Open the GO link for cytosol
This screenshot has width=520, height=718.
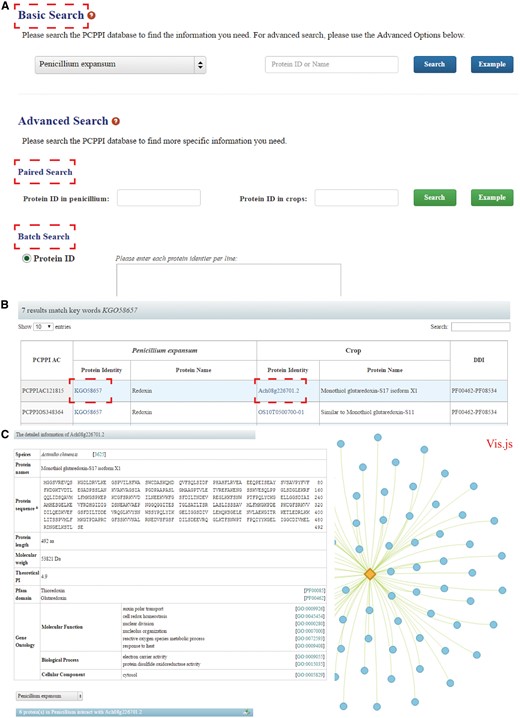point(310,675)
